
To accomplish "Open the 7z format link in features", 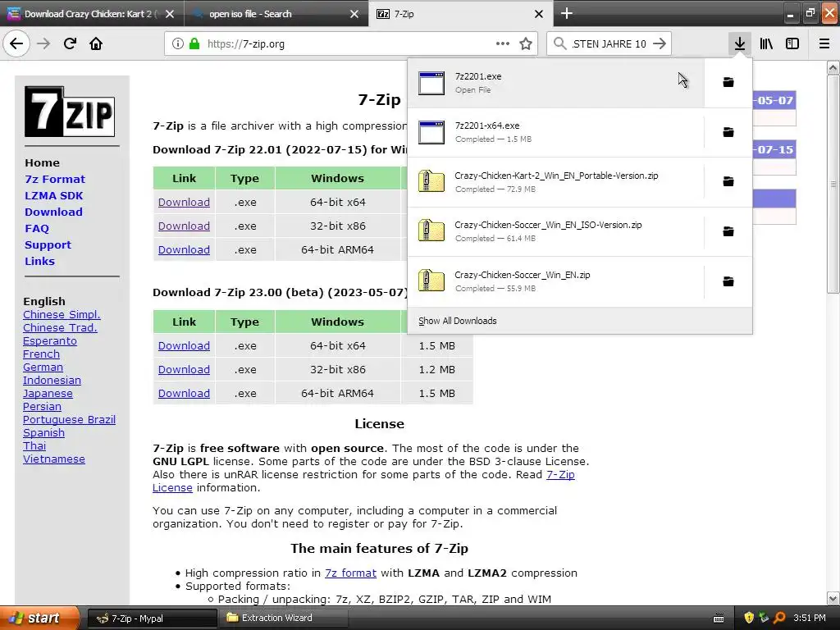I will 350,573.
